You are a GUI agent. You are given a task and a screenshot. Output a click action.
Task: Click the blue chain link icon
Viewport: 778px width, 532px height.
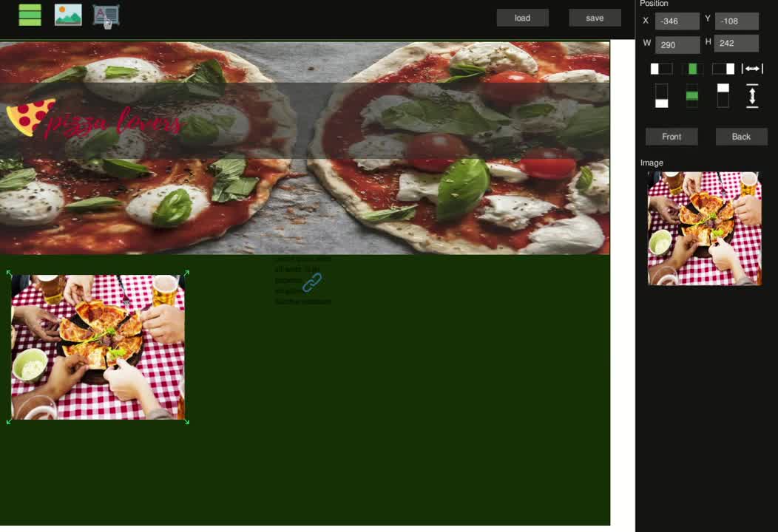click(x=312, y=282)
